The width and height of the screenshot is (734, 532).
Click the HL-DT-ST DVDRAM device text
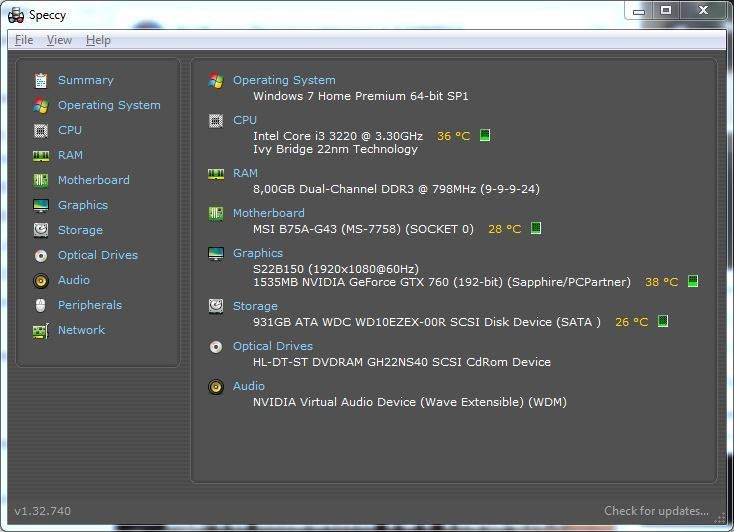pyautogui.click(x=402, y=362)
